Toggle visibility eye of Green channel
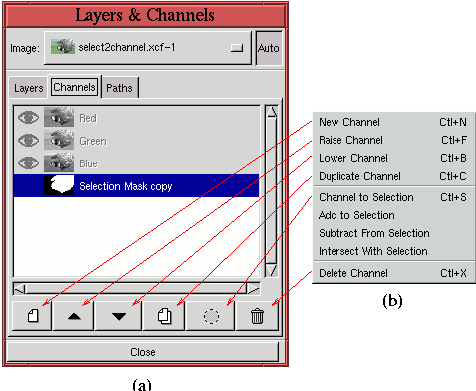Viewport: 476px width, 391px height. point(28,140)
